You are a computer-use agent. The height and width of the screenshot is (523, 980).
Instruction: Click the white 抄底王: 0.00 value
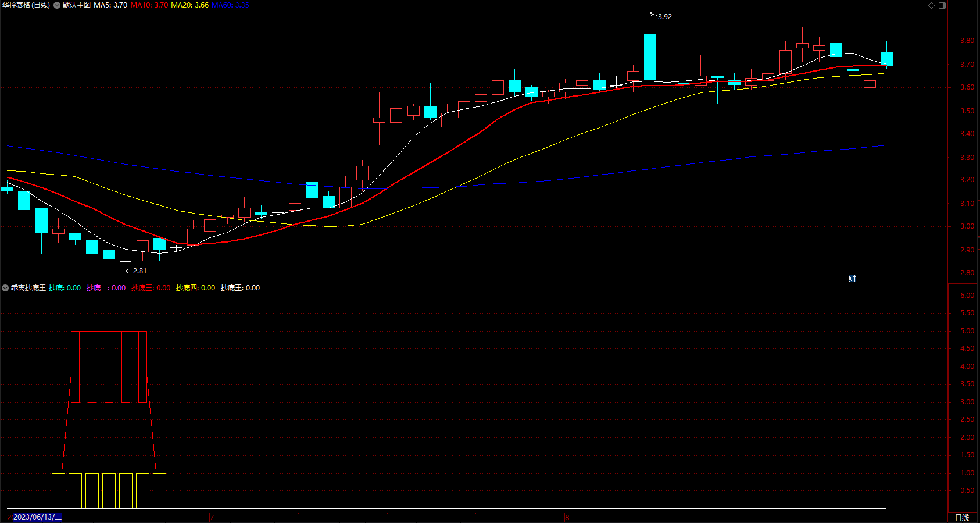tap(240, 288)
